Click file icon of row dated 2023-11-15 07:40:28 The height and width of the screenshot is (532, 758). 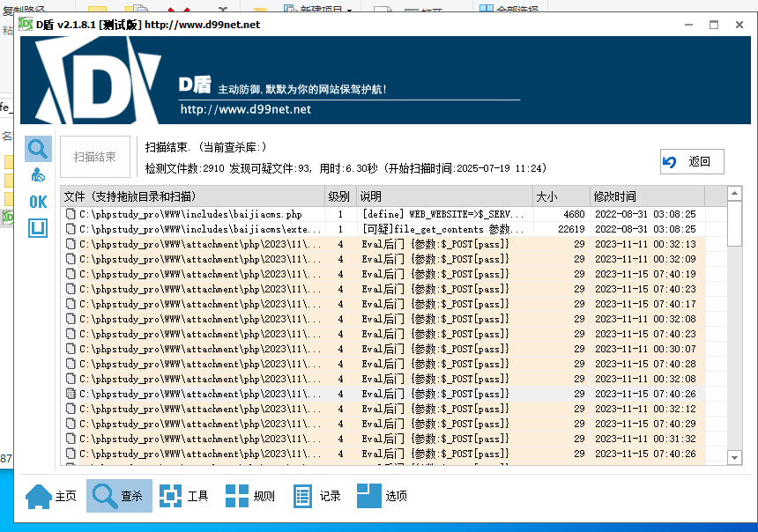(71, 364)
